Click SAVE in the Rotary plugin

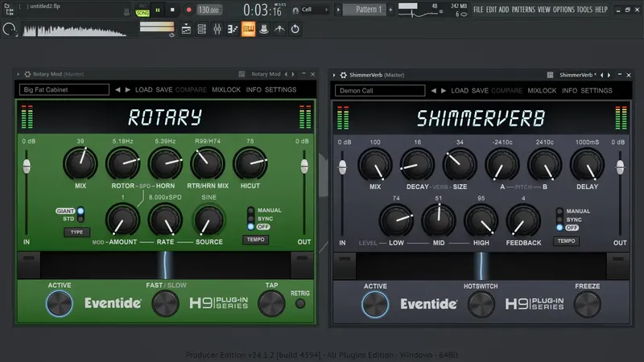164,89
